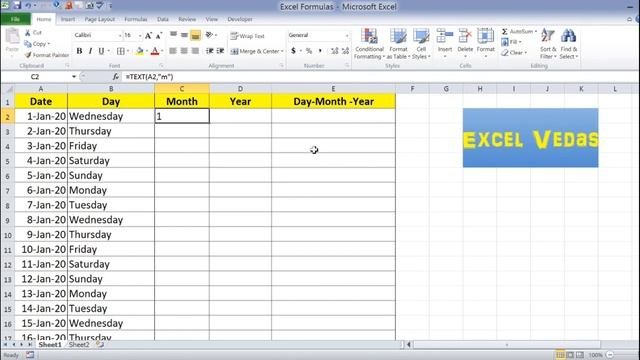Click AutoSum sigma button
The width and height of the screenshot is (640, 360).
click(x=505, y=31)
